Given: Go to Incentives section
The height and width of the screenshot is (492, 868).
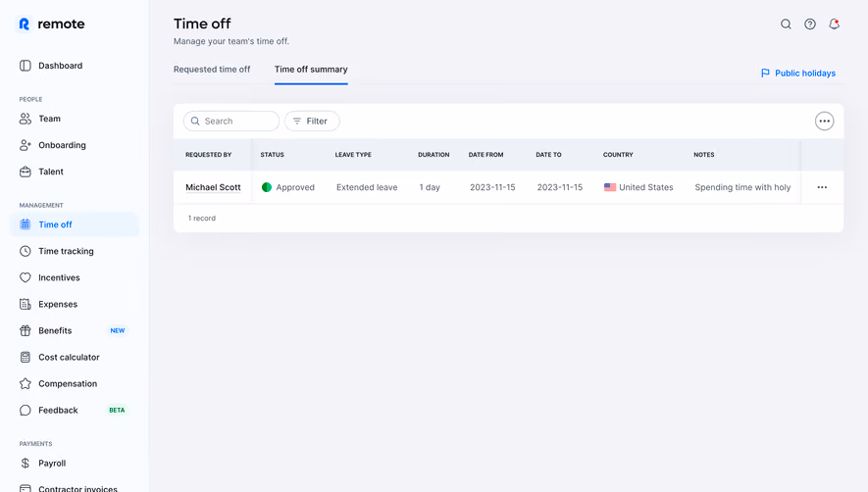Looking at the screenshot, I should [x=59, y=277].
